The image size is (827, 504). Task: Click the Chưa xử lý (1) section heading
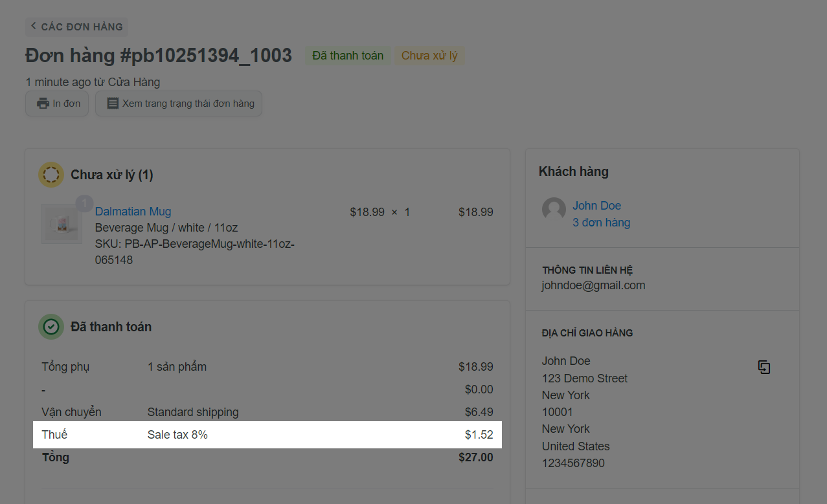point(112,175)
